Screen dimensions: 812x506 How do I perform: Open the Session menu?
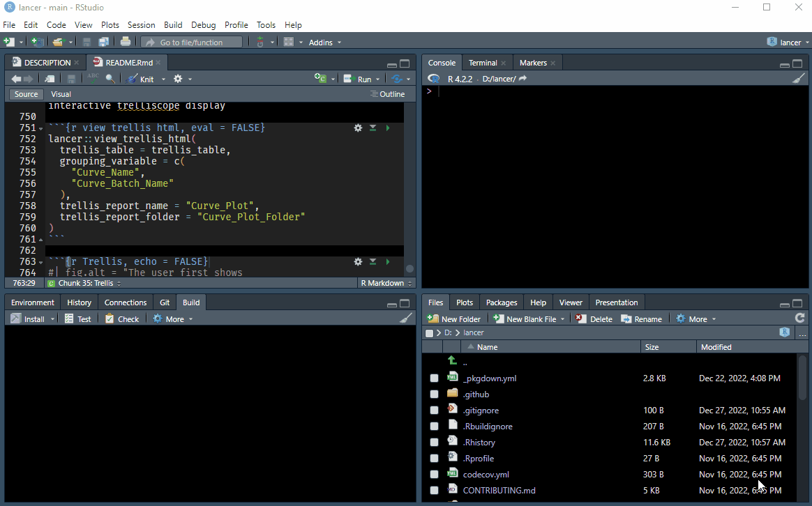point(142,25)
